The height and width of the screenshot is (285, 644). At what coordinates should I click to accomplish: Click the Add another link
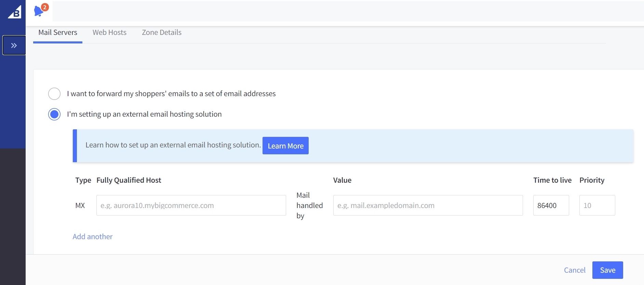pyautogui.click(x=93, y=237)
